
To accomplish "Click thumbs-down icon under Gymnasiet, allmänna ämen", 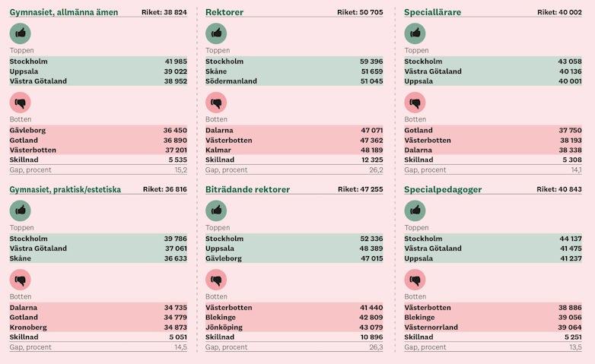I will coord(20,103).
